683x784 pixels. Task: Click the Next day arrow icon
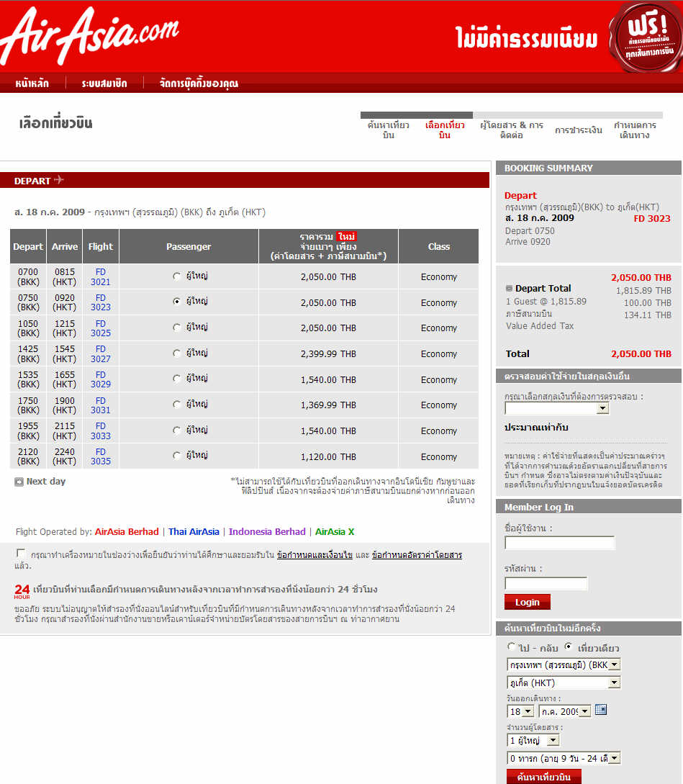(19, 482)
